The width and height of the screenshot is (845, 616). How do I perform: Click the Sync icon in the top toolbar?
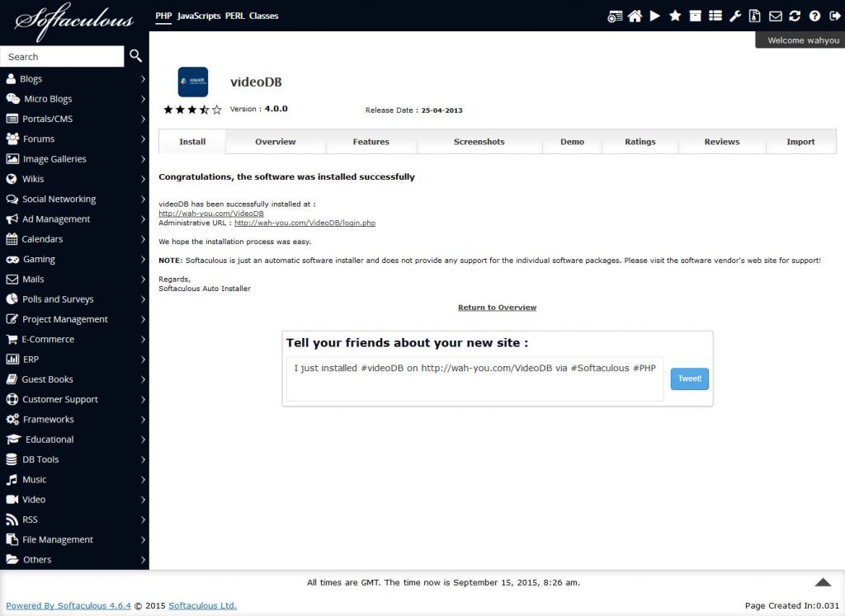[x=795, y=16]
